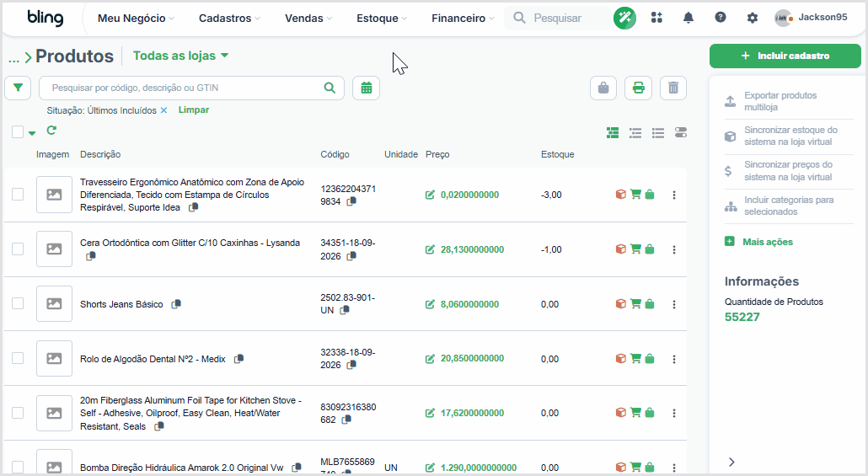Viewport: 868px width, 476px height.
Task: Click Exportar produtos multiloja
Action: [x=789, y=101]
